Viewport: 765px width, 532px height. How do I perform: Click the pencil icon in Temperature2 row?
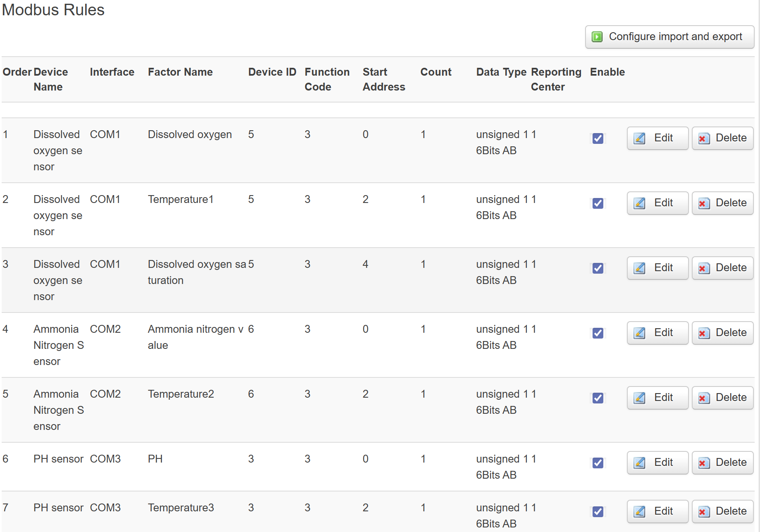[639, 398]
